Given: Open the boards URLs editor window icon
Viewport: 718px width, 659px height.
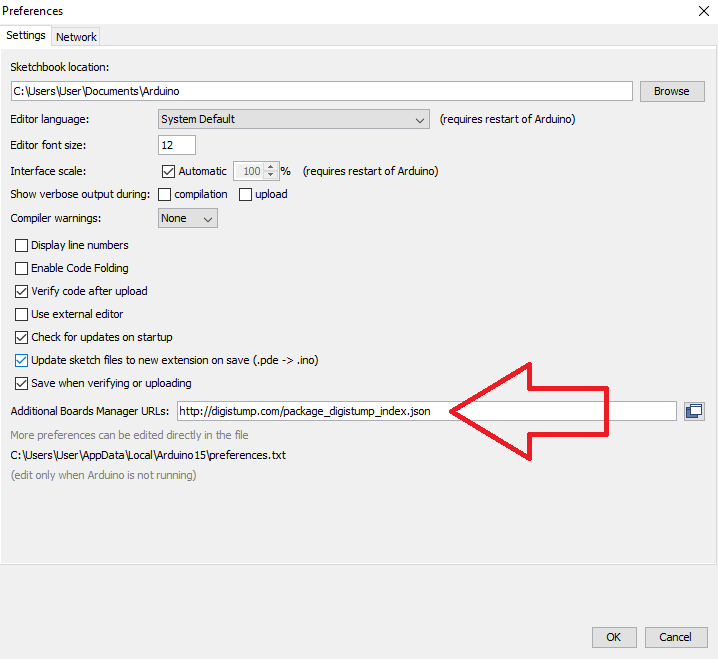Looking at the screenshot, I should (x=694, y=411).
